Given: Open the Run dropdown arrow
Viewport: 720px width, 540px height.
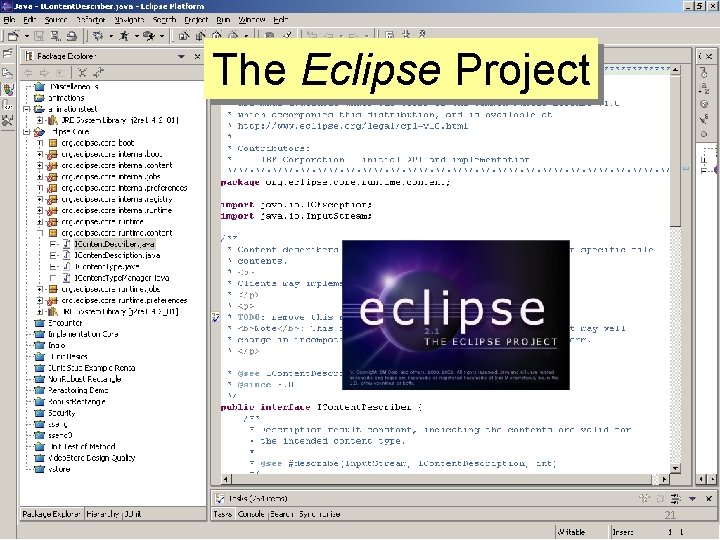Looking at the screenshot, I should point(136,36).
